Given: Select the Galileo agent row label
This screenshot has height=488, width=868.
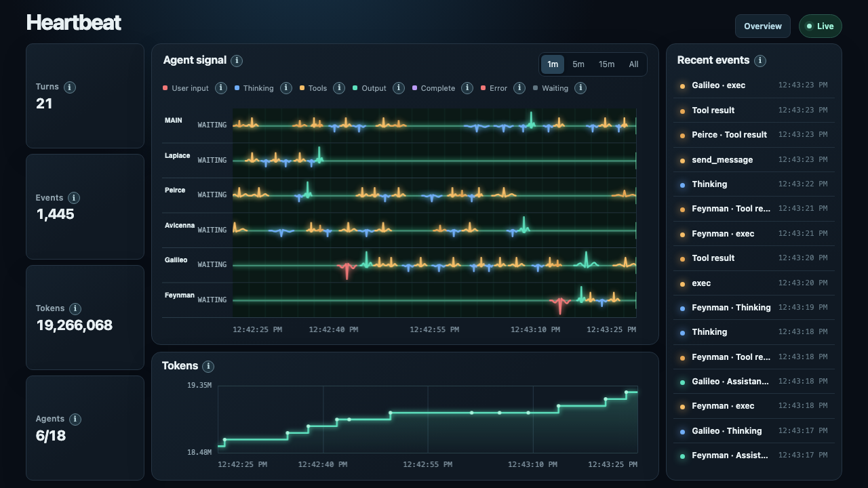Looking at the screenshot, I should point(176,260).
